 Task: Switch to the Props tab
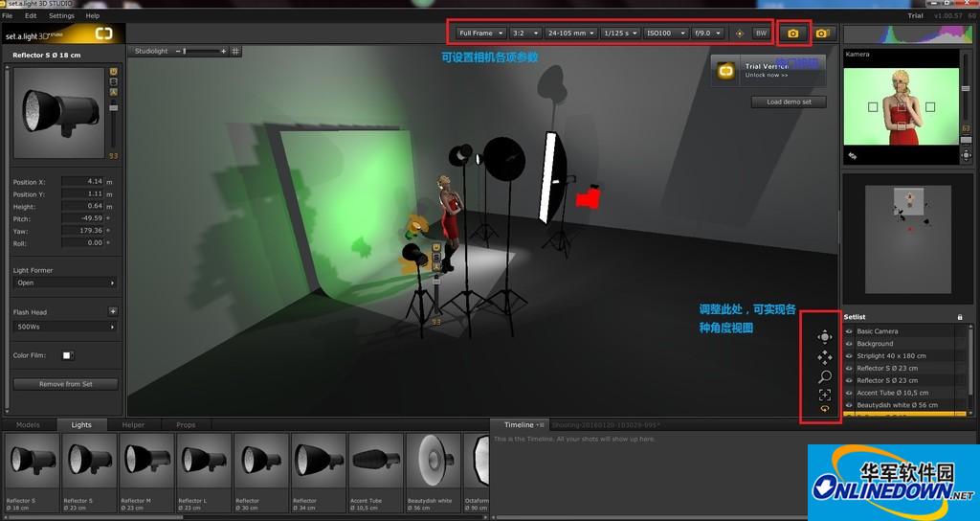point(186,424)
